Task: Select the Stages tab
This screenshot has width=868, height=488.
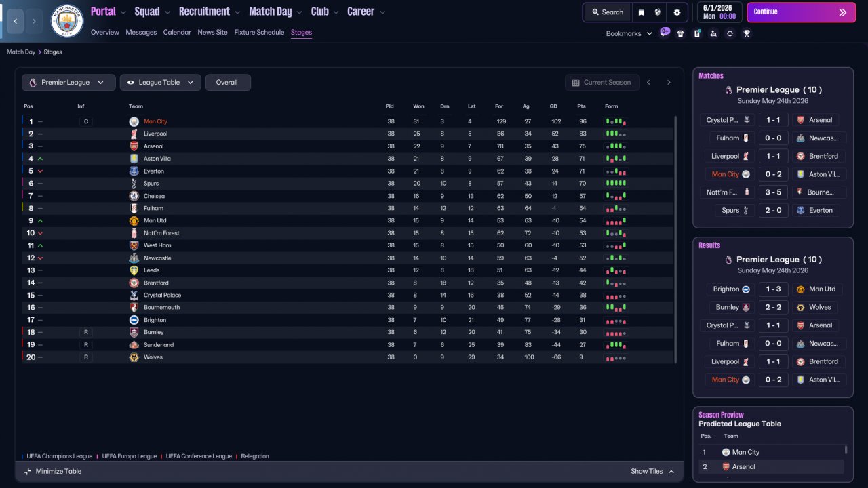Action: pyautogui.click(x=301, y=33)
